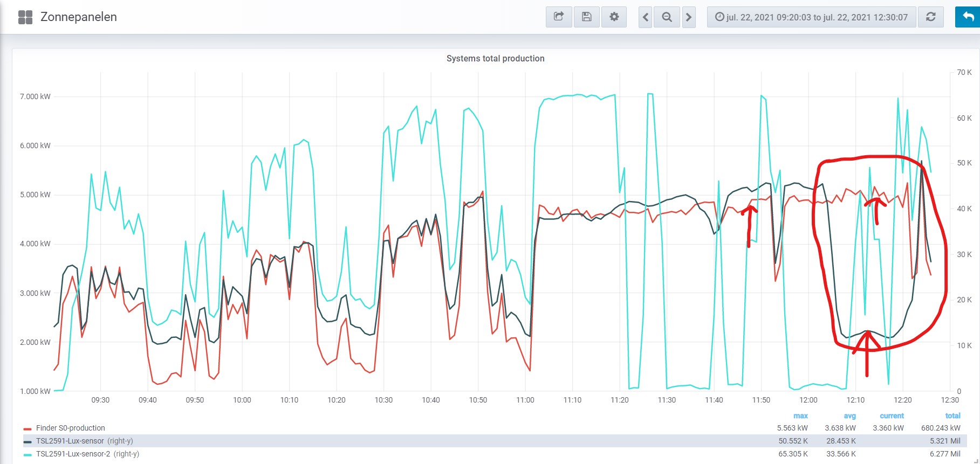
Task: Zoom out the time range
Action: [667, 17]
